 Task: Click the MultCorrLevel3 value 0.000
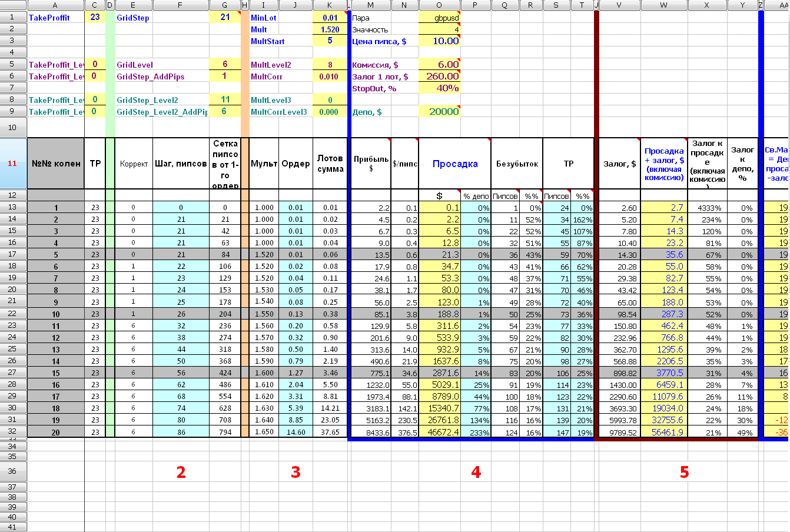(330, 112)
